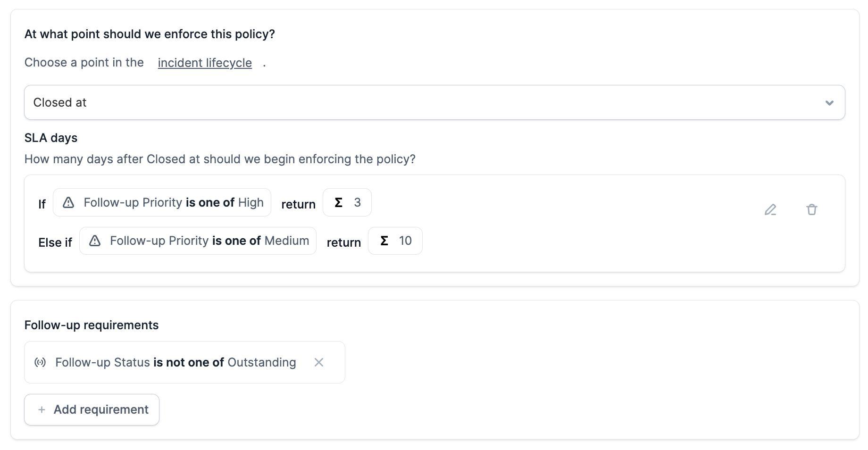Click the sigma icon next to value 3
The image size is (868, 450).
338,202
